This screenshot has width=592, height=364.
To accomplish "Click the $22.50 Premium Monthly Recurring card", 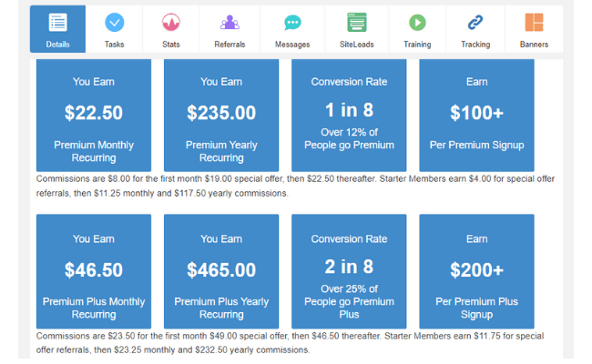I will tap(94, 115).
